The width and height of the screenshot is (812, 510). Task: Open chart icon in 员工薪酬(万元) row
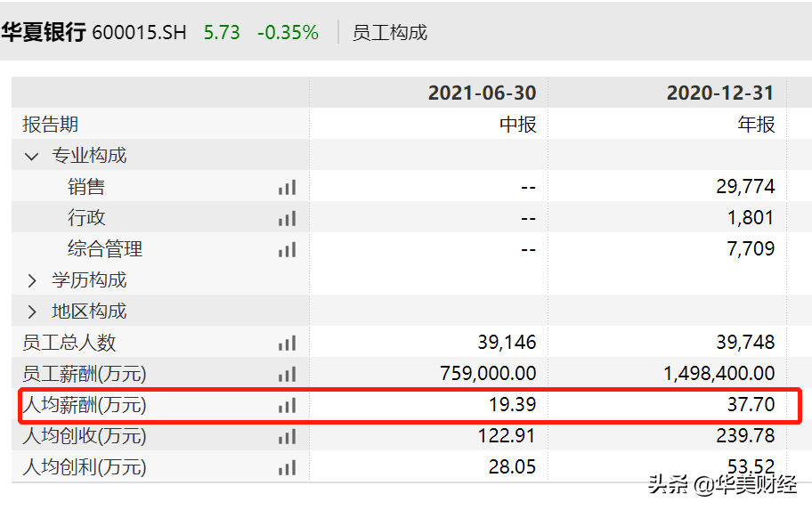287,374
